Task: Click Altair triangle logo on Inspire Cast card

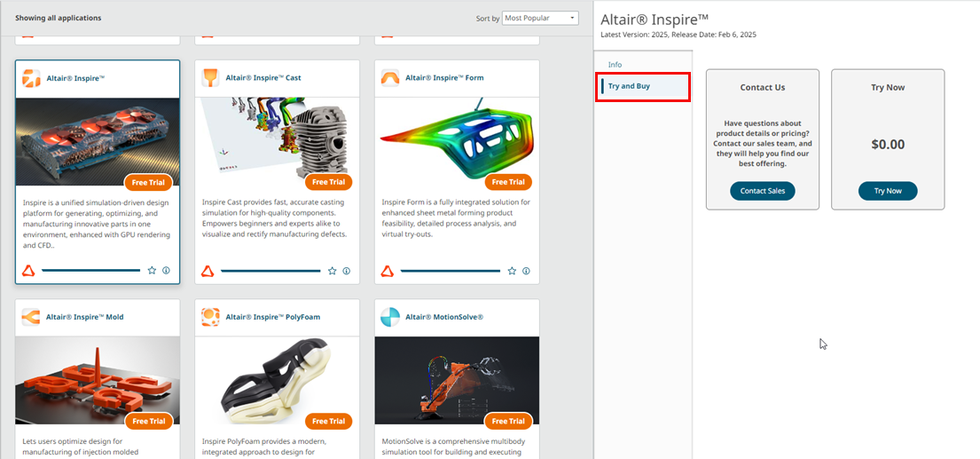Action: click(208, 271)
